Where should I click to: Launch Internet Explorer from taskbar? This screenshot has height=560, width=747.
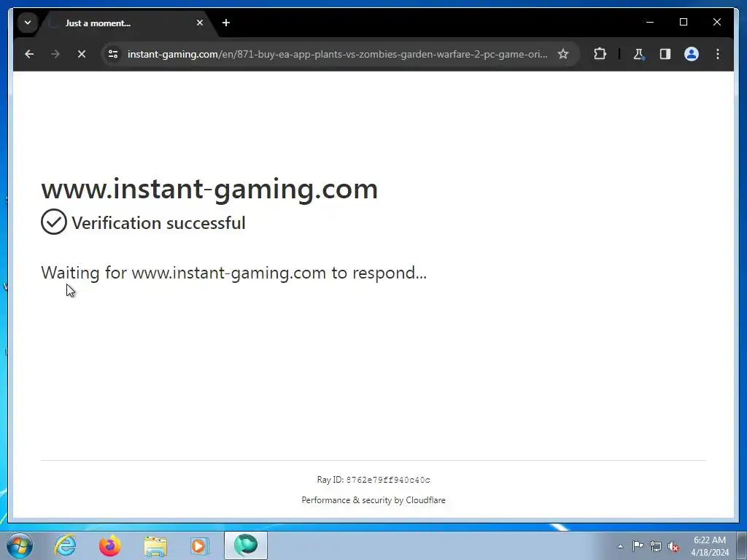[x=65, y=545]
